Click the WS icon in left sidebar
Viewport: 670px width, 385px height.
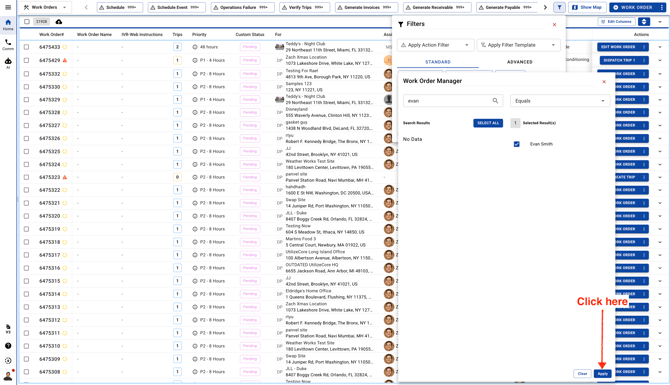coord(8,329)
